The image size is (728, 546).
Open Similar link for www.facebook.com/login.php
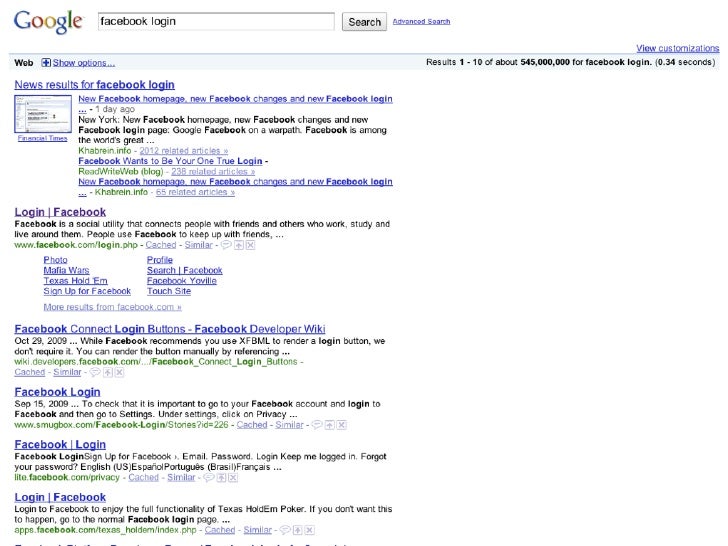(x=198, y=245)
